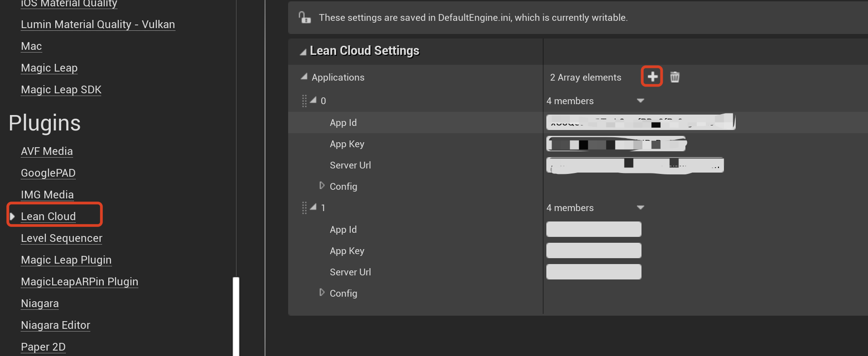This screenshot has width=868, height=356.
Task: Open dropdown for element 1 members
Action: point(640,207)
